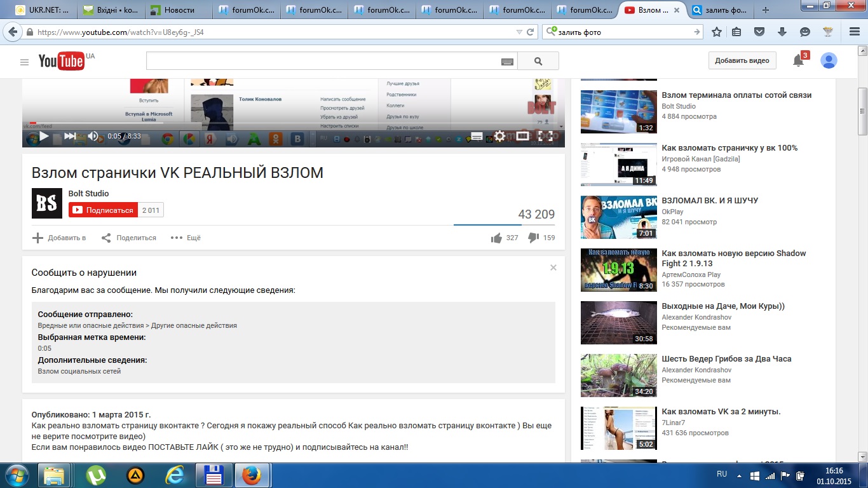868x488 pixels.
Task: Open the 7Linar7 channel name
Action: (673, 423)
